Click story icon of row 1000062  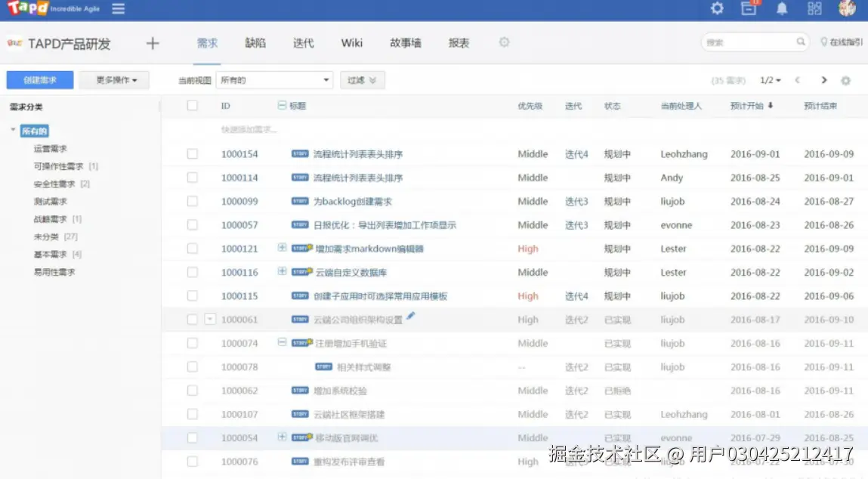coord(300,391)
